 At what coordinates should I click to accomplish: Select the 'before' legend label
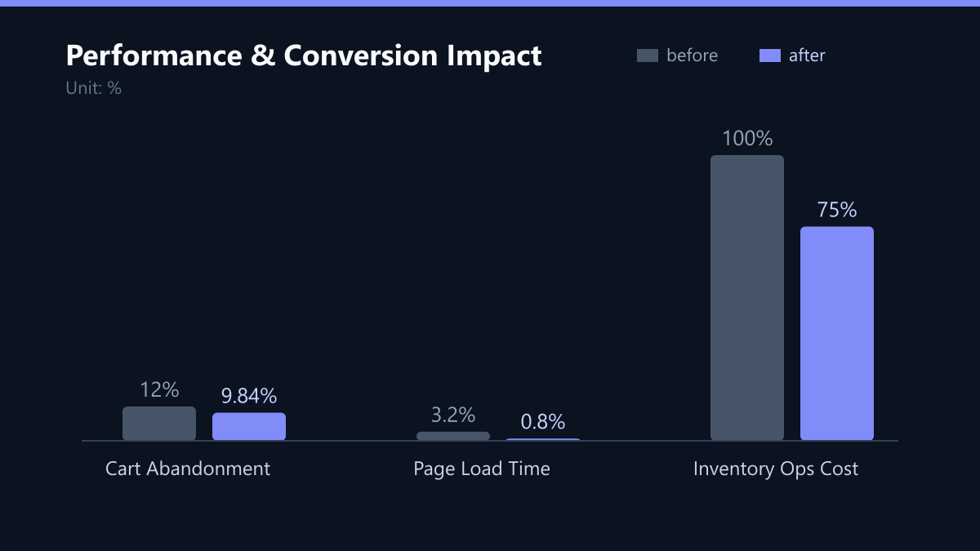coord(693,56)
